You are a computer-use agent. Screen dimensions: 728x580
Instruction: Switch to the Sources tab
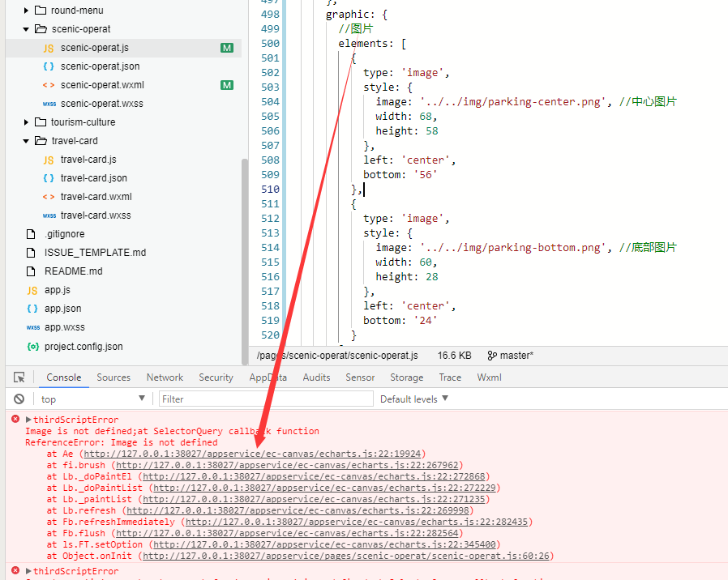(113, 377)
